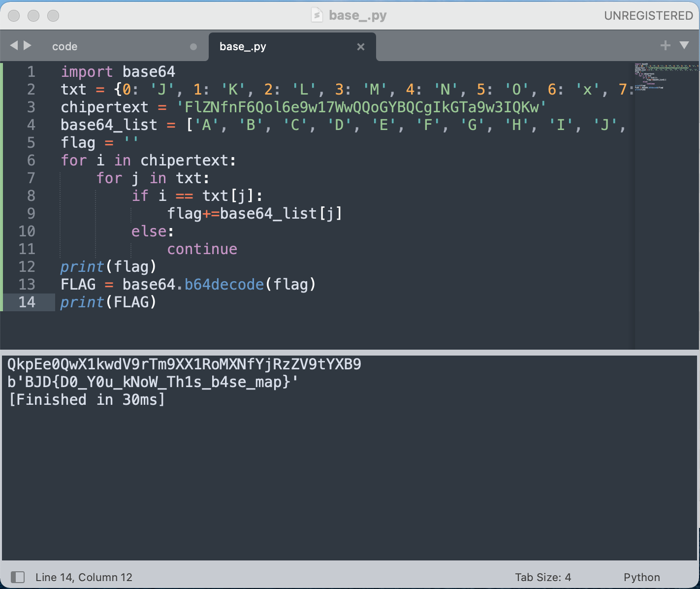Click the yellow minimize window button

33,16
